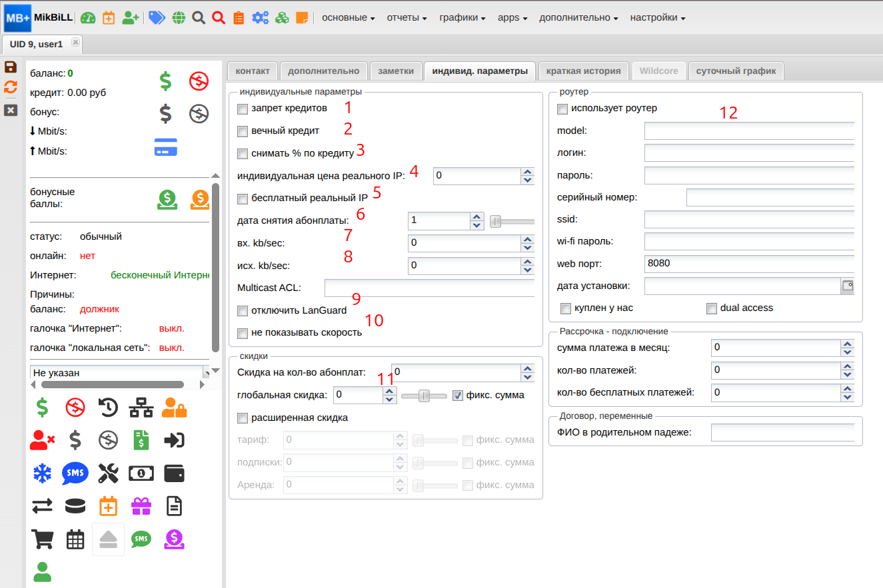Click the green SMS bubble icon

[x=141, y=539]
